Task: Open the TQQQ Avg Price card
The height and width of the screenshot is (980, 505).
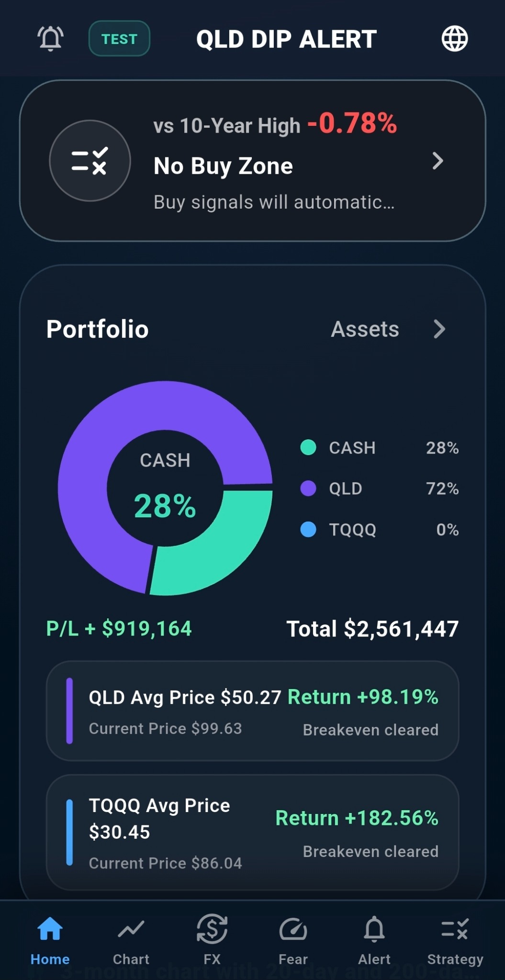Action: coord(253,833)
